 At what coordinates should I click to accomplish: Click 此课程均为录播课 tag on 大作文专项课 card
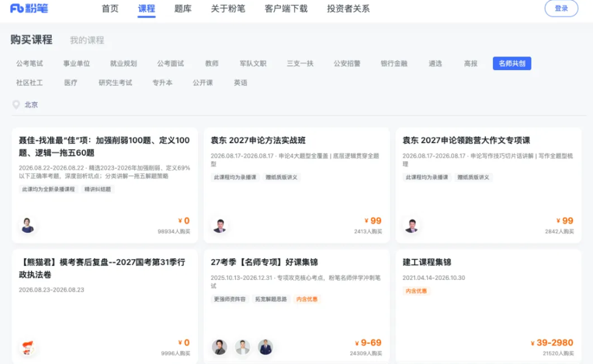[x=427, y=177]
